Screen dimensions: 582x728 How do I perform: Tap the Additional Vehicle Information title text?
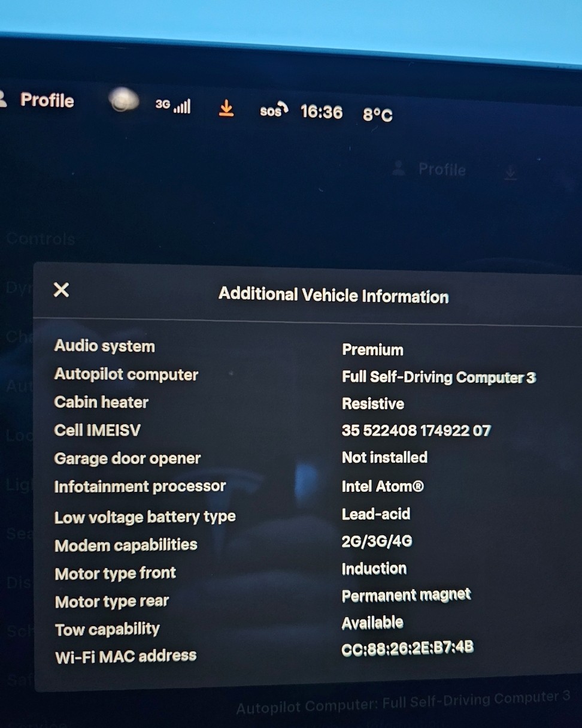coord(334,295)
